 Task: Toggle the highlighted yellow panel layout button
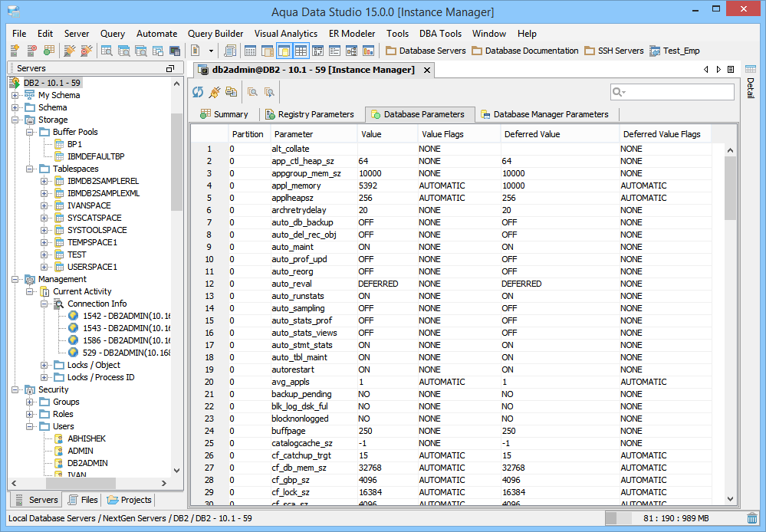pyautogui.click(x=284, y=51)
